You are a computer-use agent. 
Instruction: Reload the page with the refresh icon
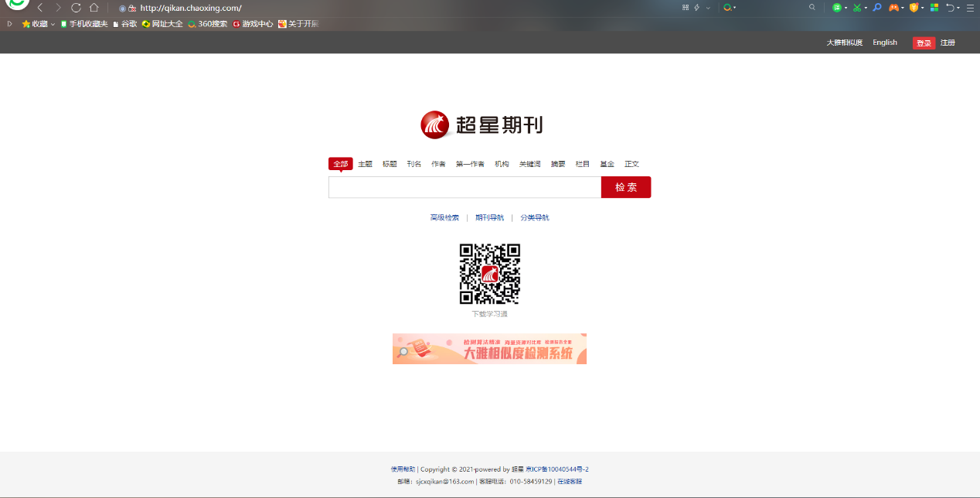76,8
